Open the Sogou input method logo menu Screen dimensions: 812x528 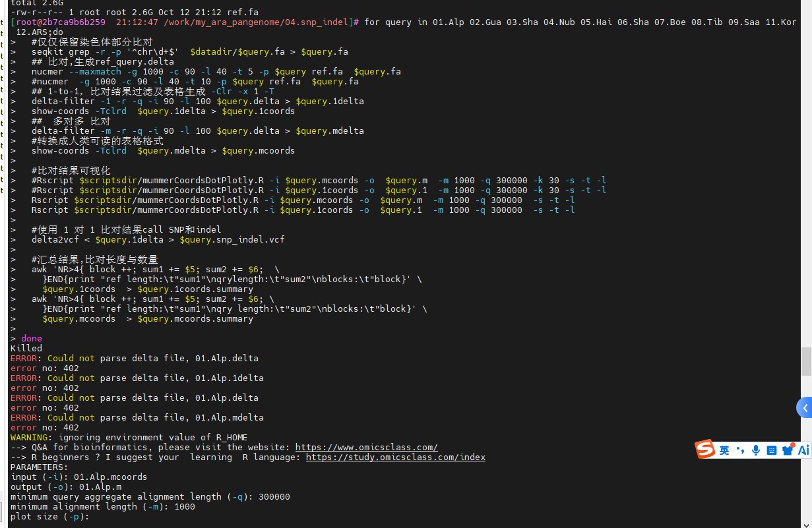coord(705,450)
